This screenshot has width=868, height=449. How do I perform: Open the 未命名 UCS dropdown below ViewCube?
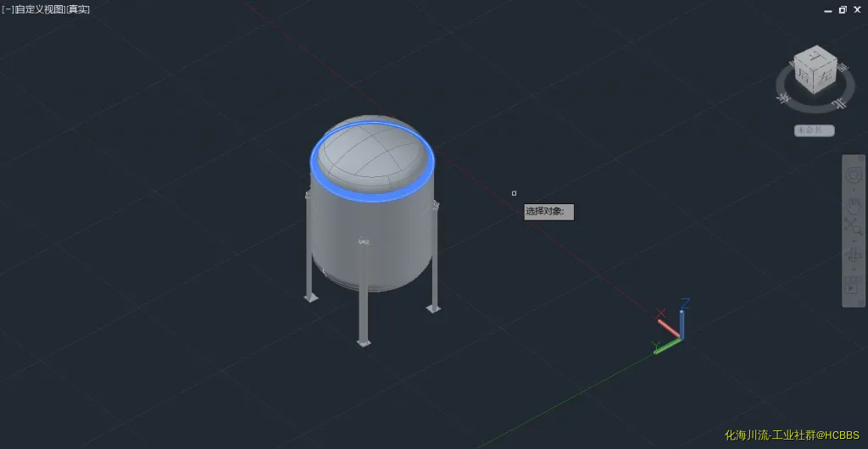coord(815,130)
